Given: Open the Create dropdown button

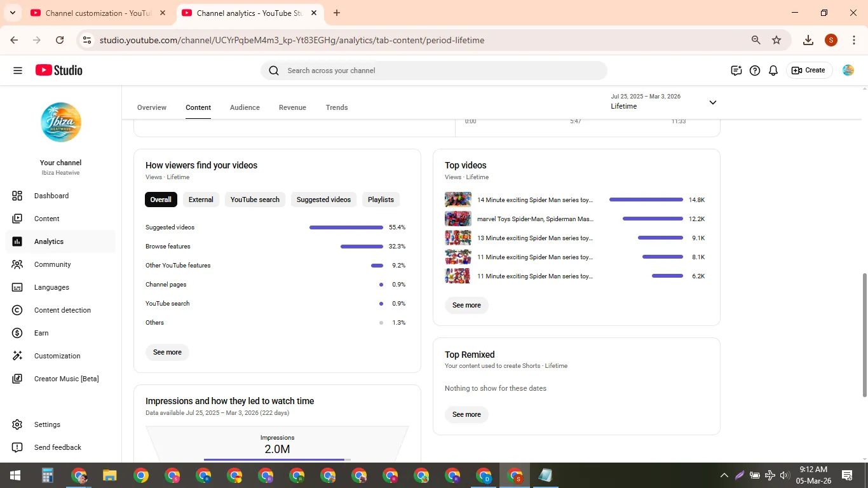Looking at the screenshot, I should [x=809, y=71].
